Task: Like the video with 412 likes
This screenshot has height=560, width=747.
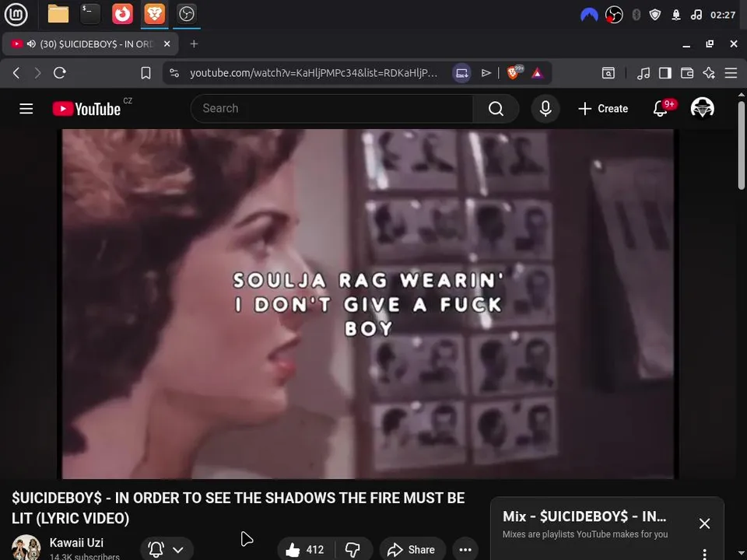Action: (x=305, y=550)
